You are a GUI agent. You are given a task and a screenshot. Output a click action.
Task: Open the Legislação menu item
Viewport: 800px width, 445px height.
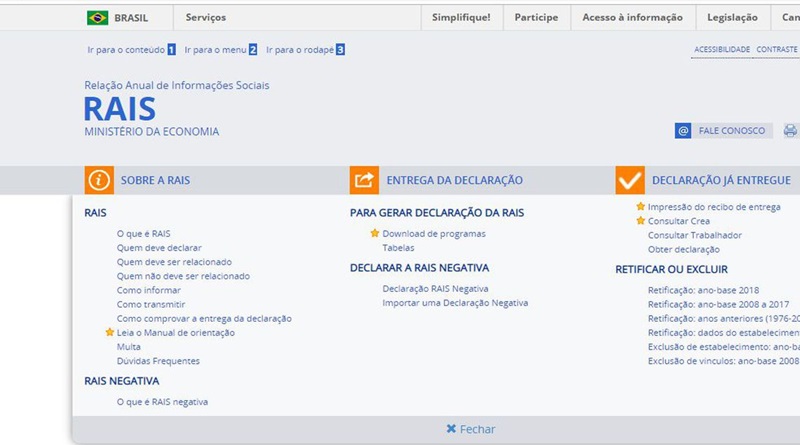pos(732,17)
